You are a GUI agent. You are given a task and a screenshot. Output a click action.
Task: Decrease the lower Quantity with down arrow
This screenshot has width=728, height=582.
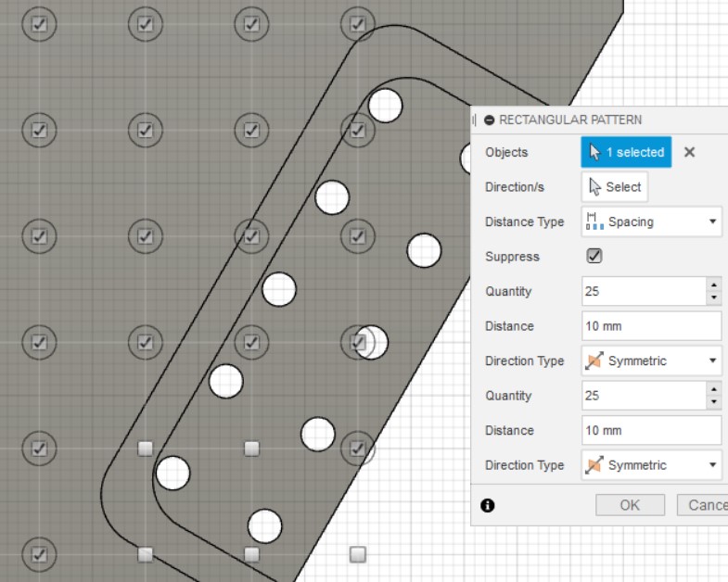click(x=713, y=402)
